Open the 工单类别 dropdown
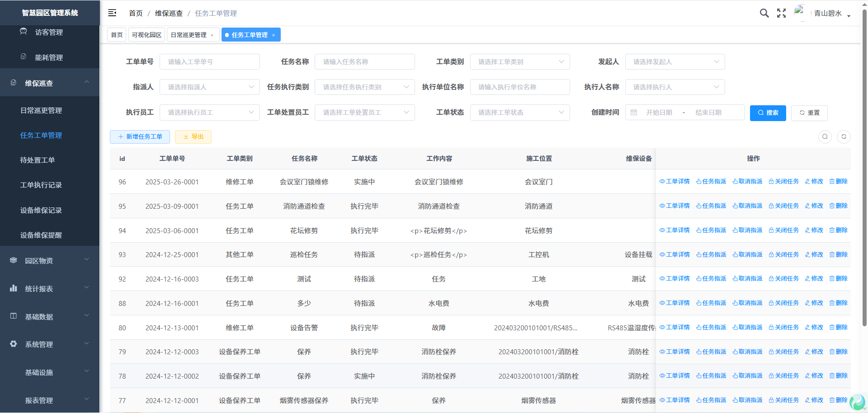Image resolution: width=868 pixels, height=413 pixels. [520, 62]
